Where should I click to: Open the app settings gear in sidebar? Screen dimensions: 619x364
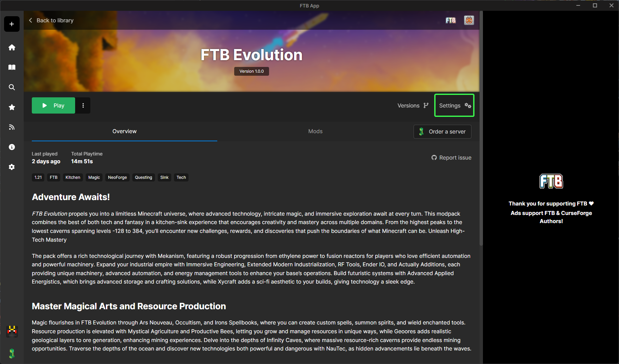[12, 167]
